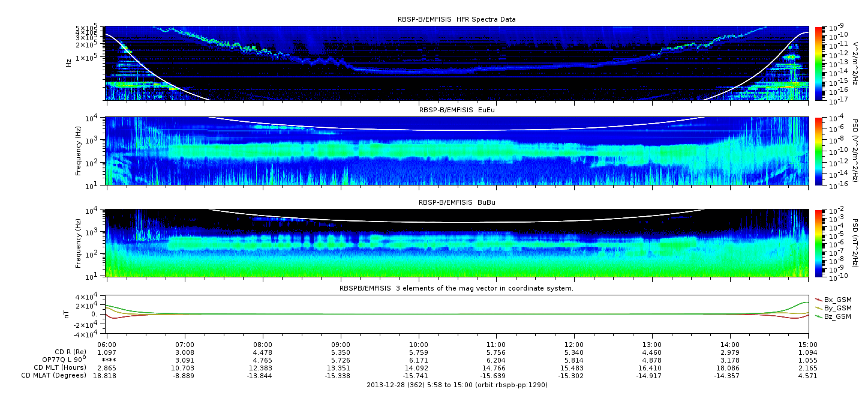
Task: Click the CD MLT (Hours) row label
Action: 58,368
